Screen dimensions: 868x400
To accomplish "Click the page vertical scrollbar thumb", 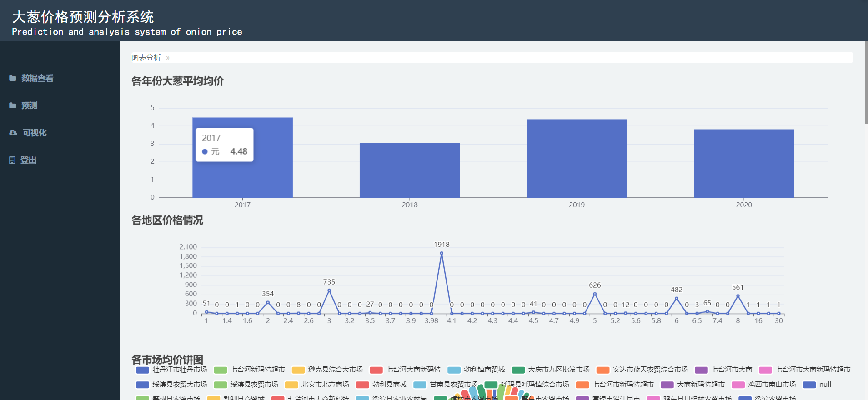I will click(x=866, y=82).
